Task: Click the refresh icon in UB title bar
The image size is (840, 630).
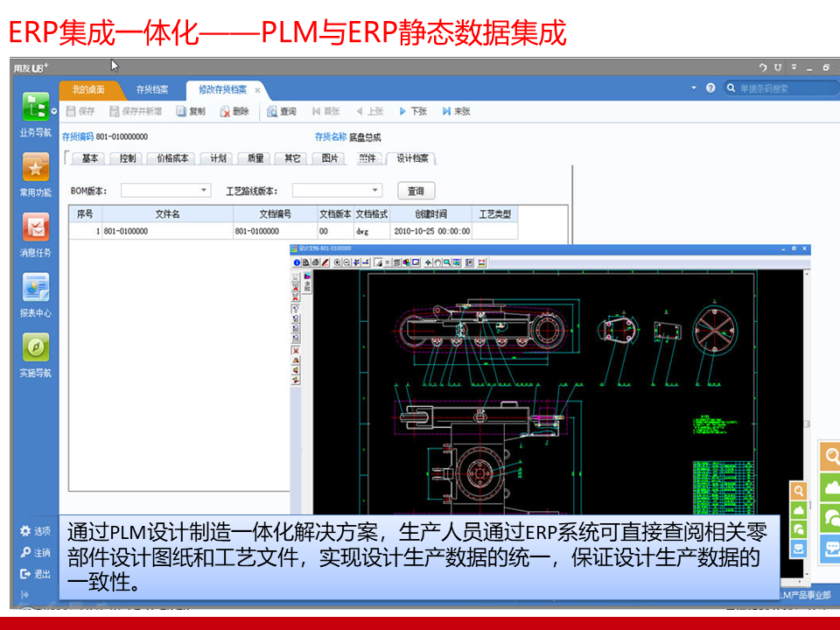Action: coord(778,67)
